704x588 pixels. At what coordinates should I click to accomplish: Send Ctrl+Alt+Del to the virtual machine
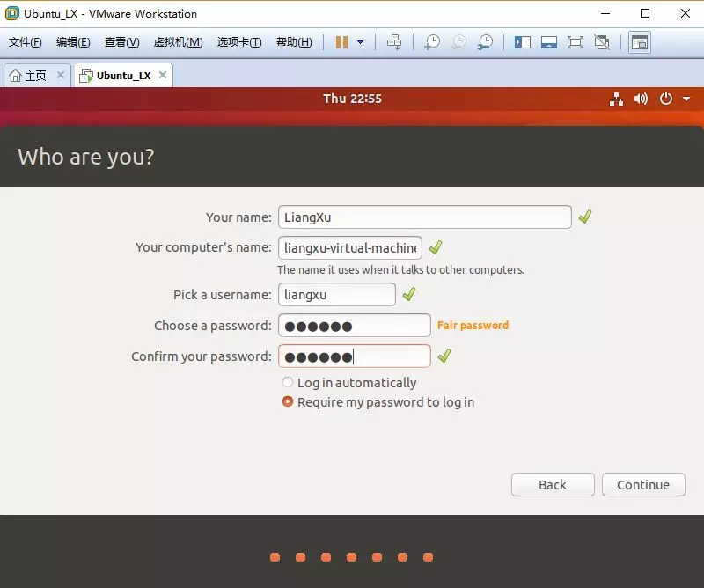pos(394,42)
